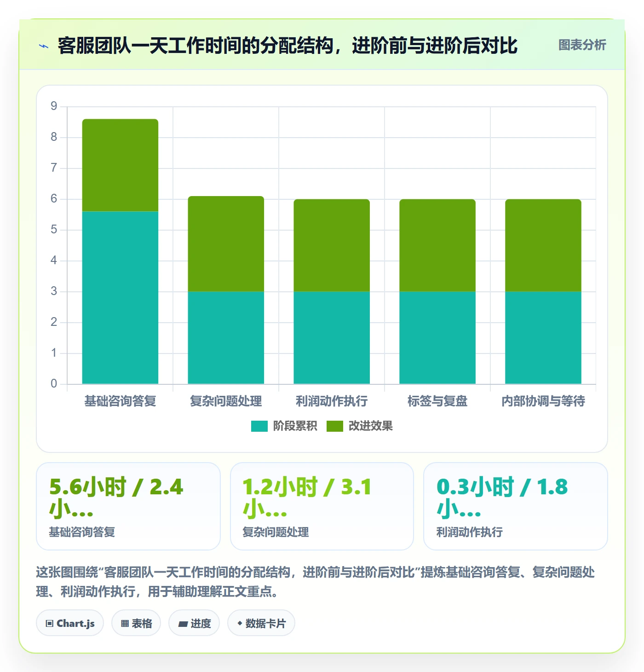Open the 0.3小时 / 1.8 data card
Image resolution: width=644 pixels, height=672 pixels.
point(516,506)
